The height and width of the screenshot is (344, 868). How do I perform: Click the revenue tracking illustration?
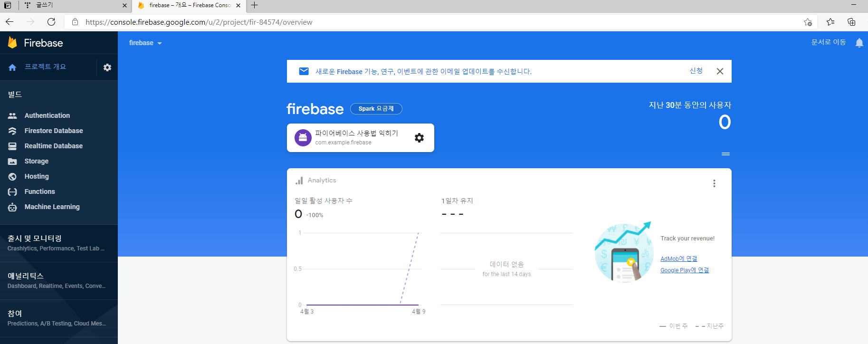(624, 252)
